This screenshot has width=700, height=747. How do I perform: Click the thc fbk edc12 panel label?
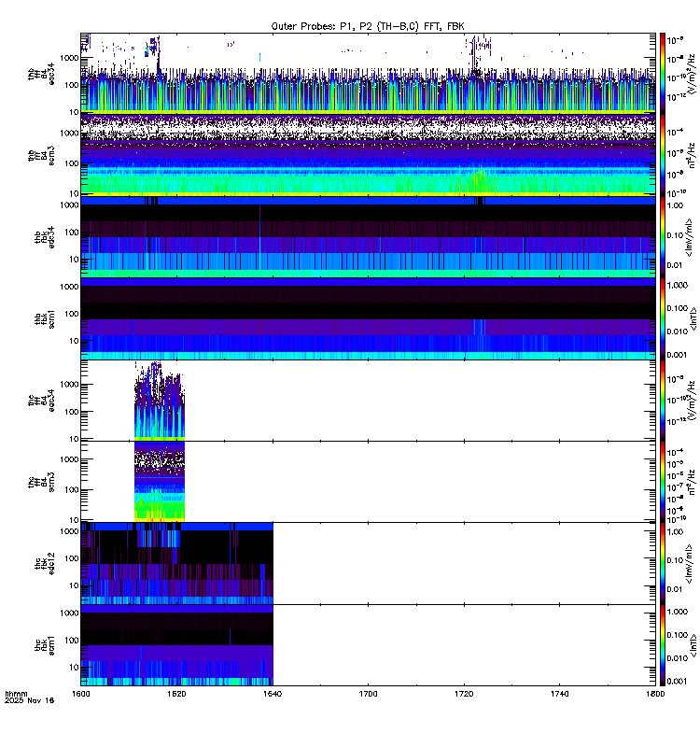point(44,564)
